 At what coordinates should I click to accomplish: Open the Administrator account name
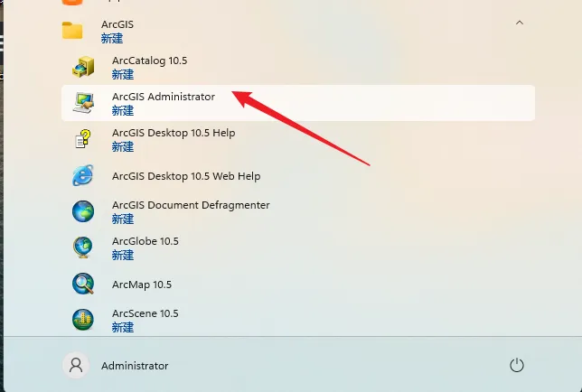135,366
